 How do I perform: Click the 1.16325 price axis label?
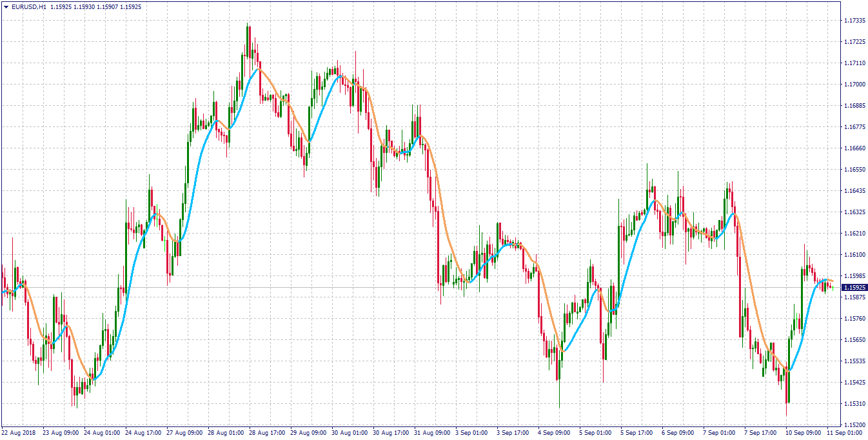pos(854,212)
